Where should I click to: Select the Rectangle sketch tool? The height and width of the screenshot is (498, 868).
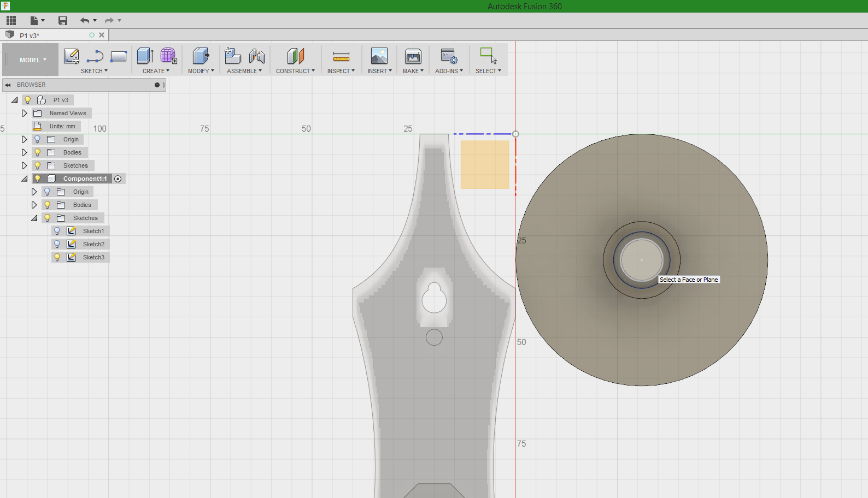coord(119,56)
